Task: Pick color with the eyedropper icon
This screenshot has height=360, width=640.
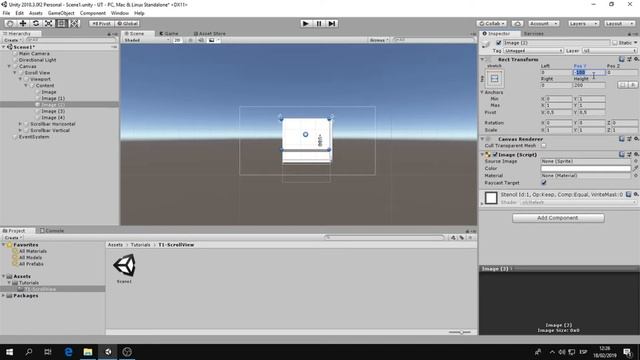Action: pyautogui.click(x=635, y=168)
